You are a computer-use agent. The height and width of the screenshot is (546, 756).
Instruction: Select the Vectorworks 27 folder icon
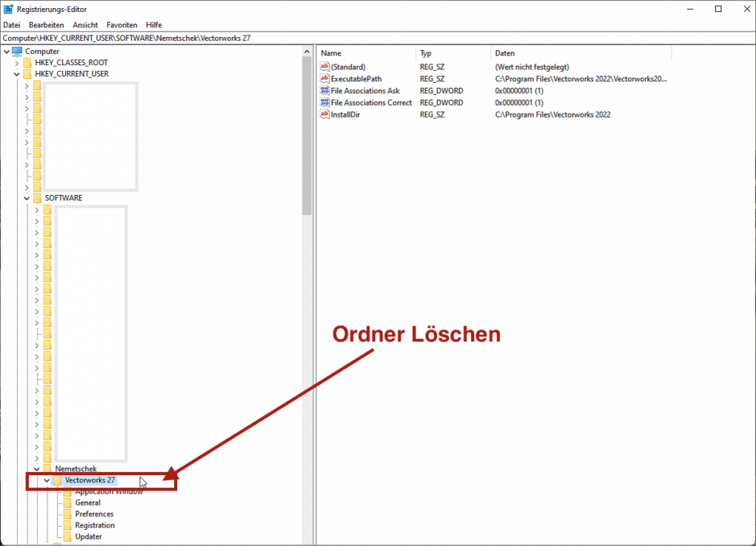coord(58,480)
